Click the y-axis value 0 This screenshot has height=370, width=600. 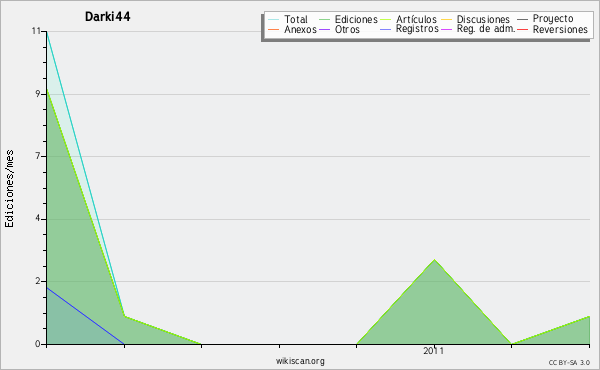(38, 344)
